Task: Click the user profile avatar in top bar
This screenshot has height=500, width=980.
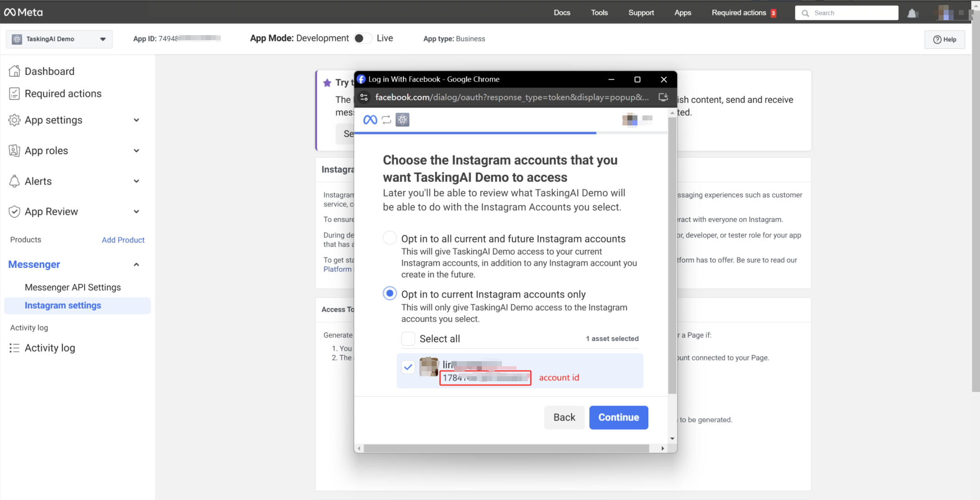Action: 946,13
